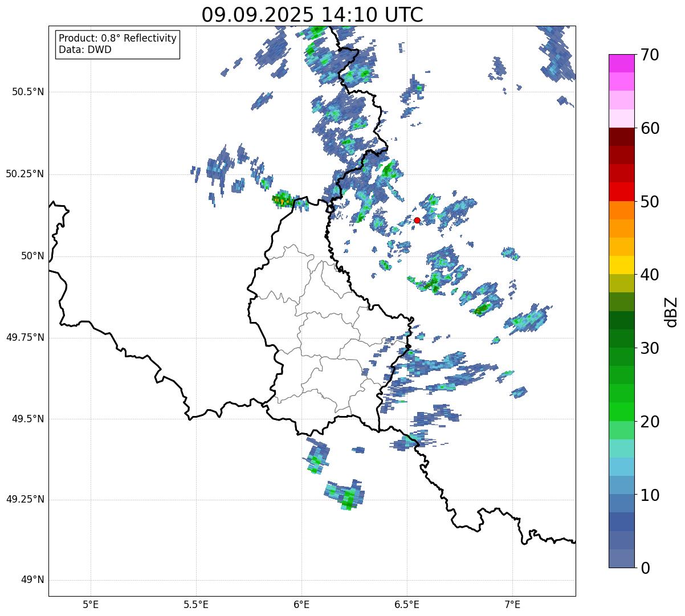Click the red radar location marker

pyautogui.click(x=417, y=220)
